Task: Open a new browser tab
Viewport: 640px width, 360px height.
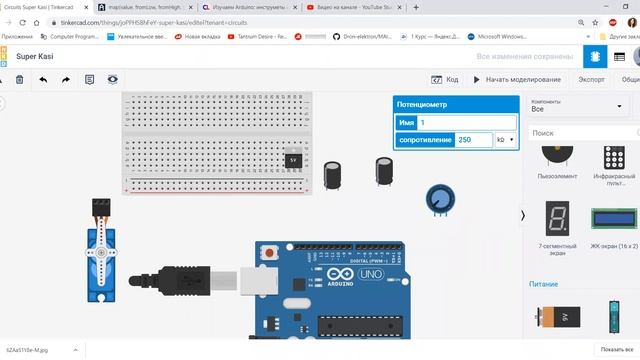Action: point(416,7)
